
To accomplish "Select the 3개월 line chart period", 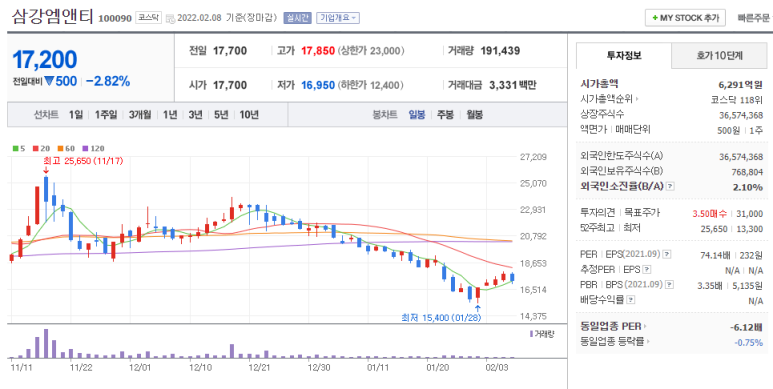I will (140, 115).
